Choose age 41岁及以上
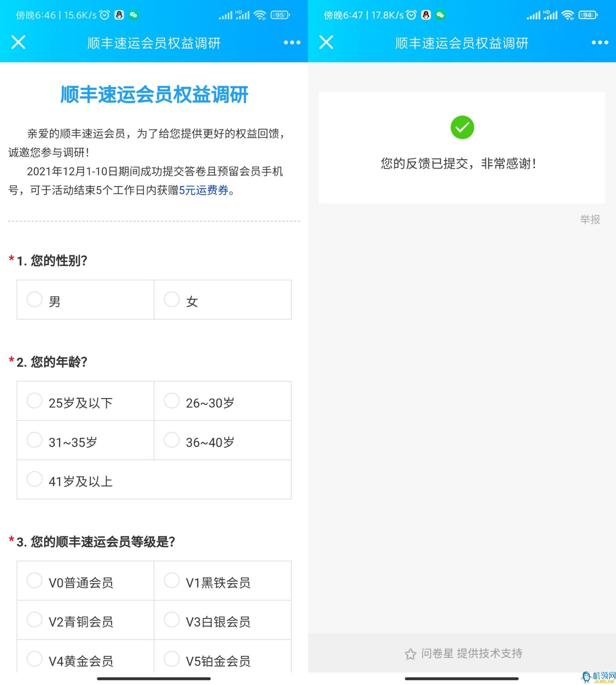616x685 pixels. pyautogui.click(x=154, y=479)
